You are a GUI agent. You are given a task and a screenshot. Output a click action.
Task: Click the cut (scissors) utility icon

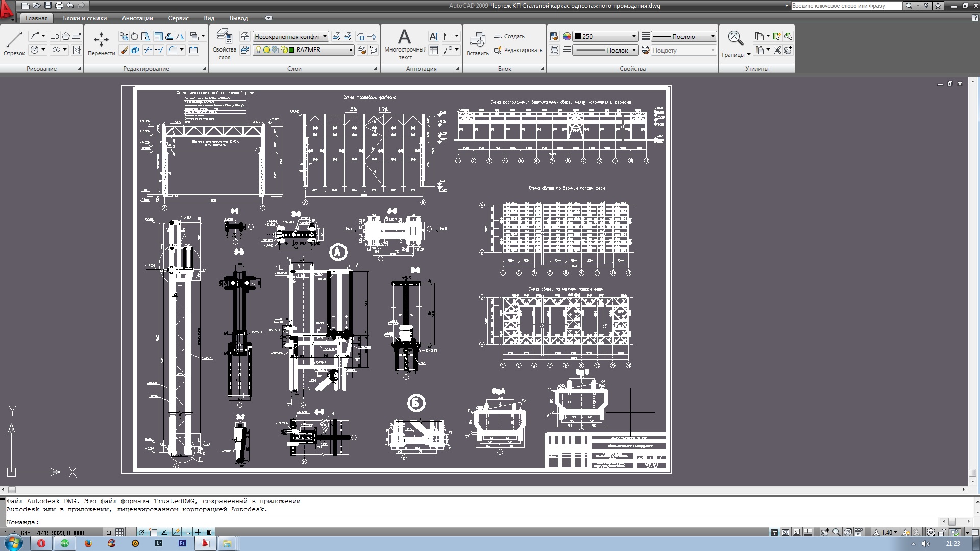pyautogui.click(x=777, y=49)
